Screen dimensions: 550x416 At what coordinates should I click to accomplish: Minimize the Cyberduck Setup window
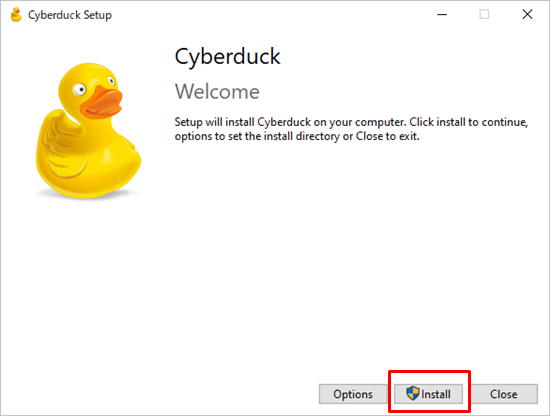tap(442, 15)
